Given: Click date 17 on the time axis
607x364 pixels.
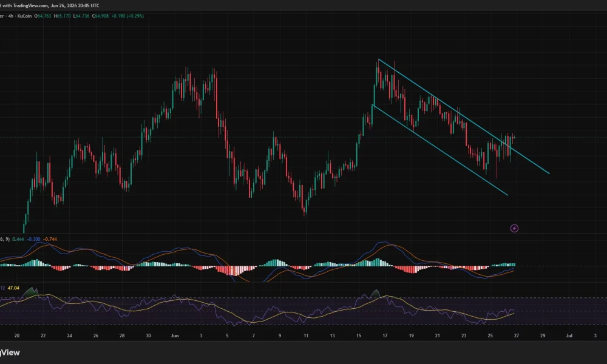Looking at the screenshot, I should (x=385, y=335).
